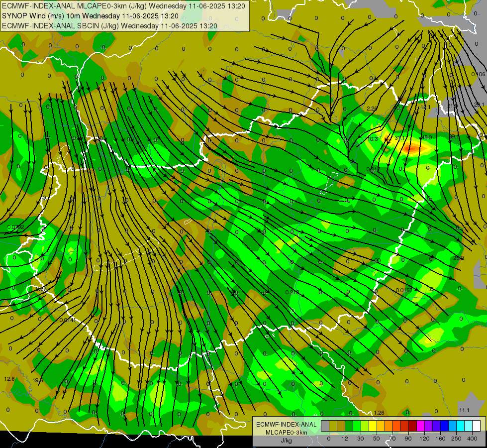Click the SYNOP Wind 10m title line
The image size is (487, 448).
pyautogui.click(x=90, y=16)
